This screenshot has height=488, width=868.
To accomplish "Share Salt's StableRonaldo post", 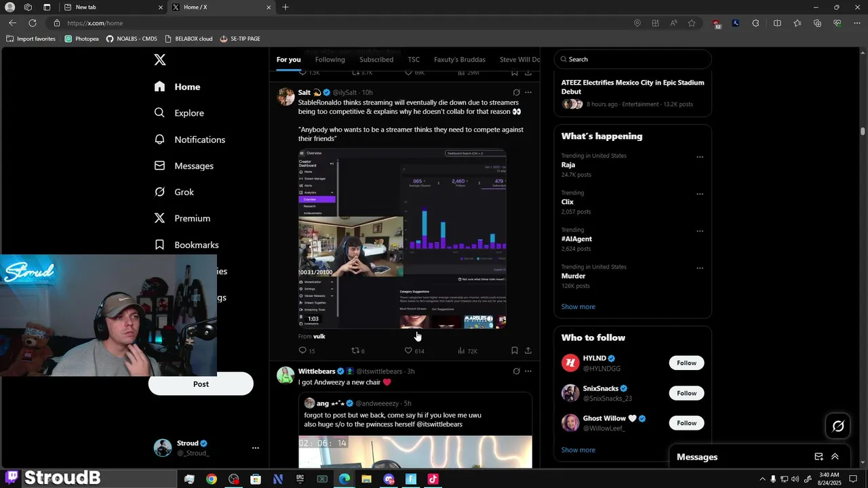I will [x=528, y=350].
